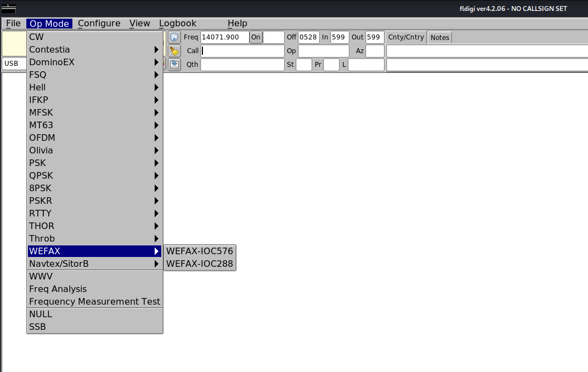
Task: Expand the FSQ submenu
Action: (94, 75)
